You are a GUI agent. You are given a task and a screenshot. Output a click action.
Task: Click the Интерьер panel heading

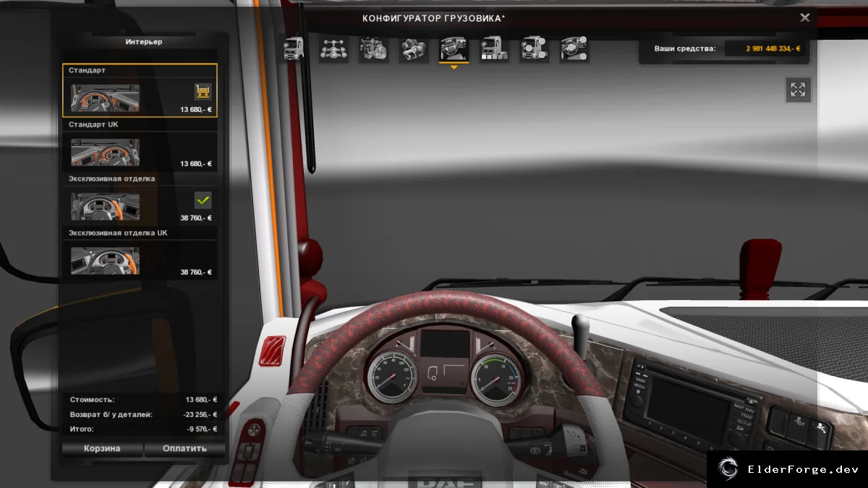tap(143, 42)
